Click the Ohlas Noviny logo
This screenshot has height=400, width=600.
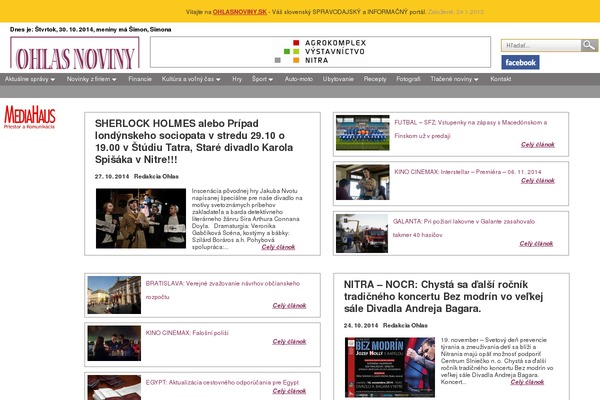tap(75, 54)
